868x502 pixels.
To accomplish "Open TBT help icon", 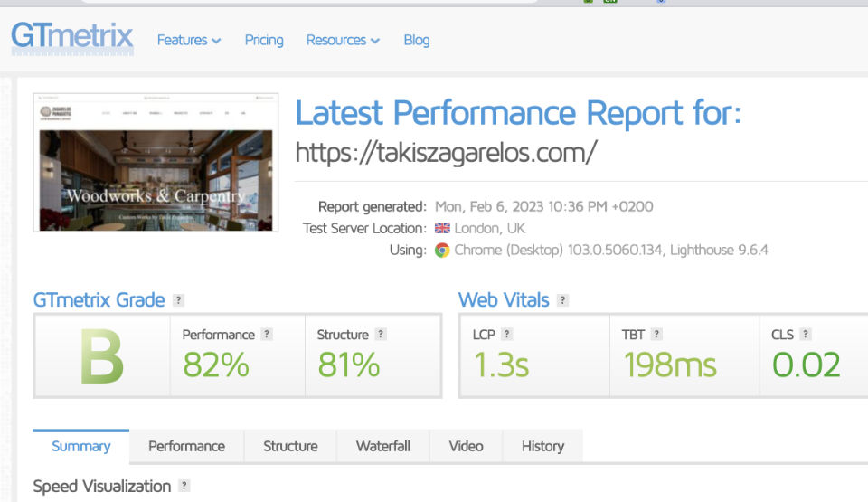I will [656, 334].
